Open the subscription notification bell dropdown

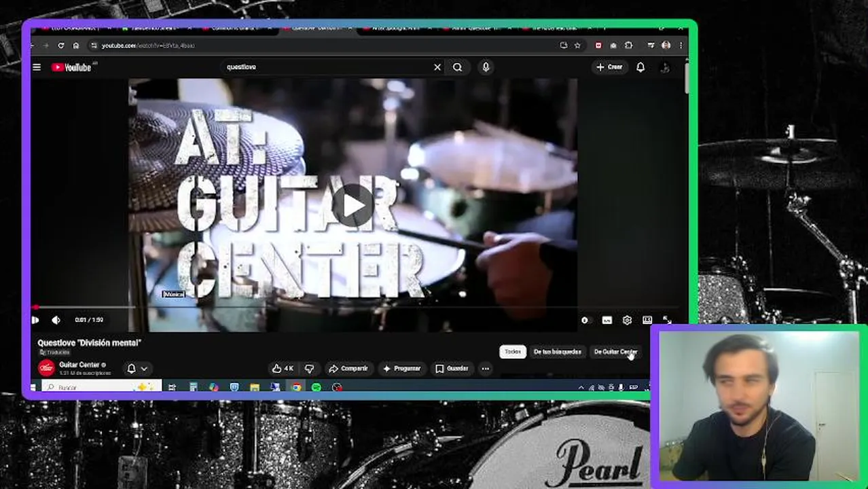tap(137, 369)
